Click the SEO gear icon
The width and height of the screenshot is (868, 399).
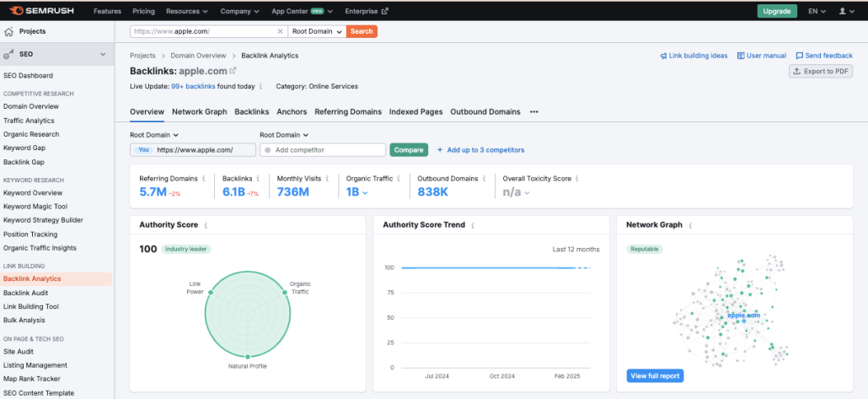coord(9,54)
